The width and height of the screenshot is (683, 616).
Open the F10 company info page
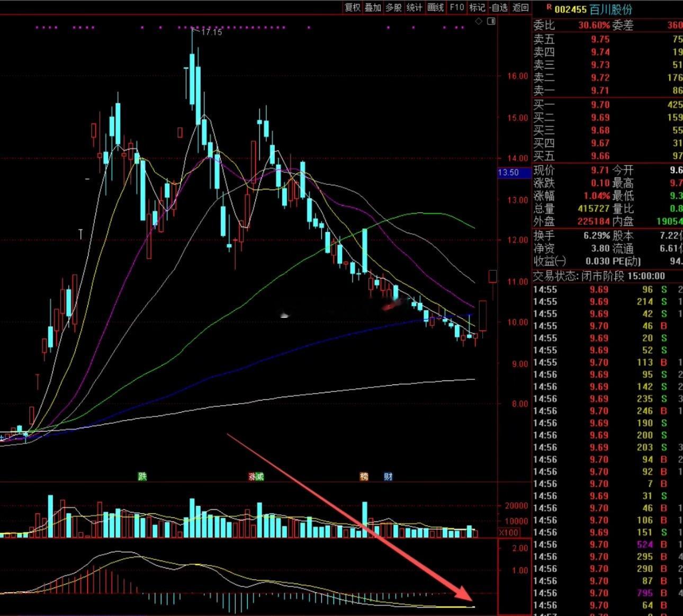coord(456,7)
